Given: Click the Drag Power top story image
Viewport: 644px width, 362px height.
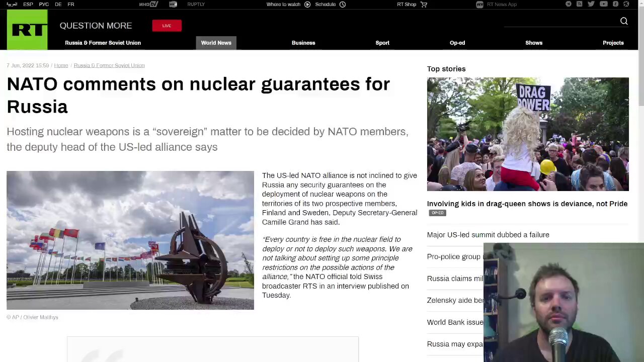Looking at the screenshot, I should (528, 134).
